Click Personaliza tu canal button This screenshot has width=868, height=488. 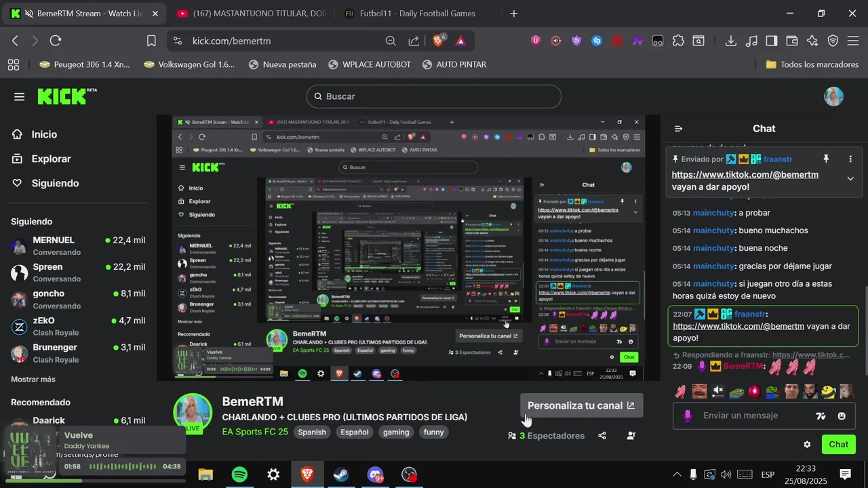[x=581, y=405]
